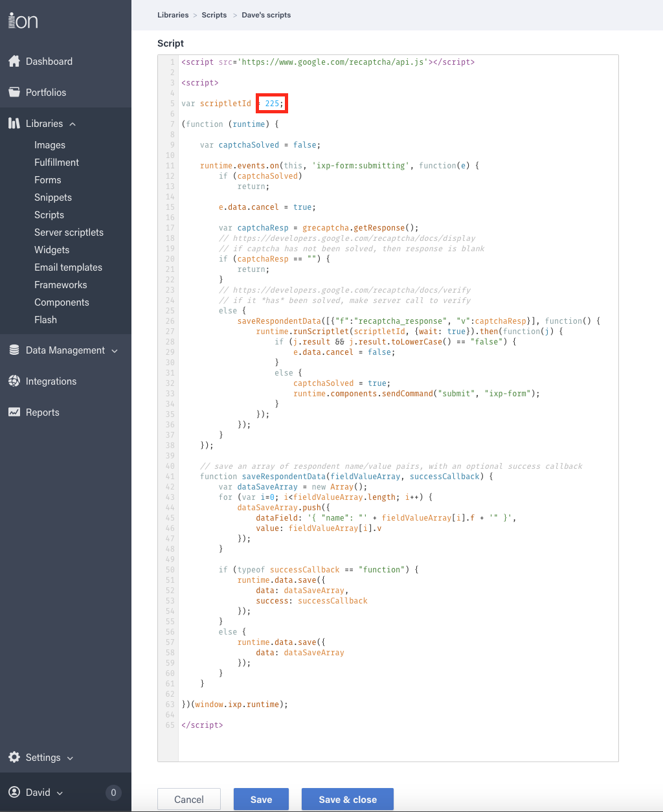Viewport: 663px width, 812px height.
Task: Go to Scripts breadcrumb link
Action: coord(214,15)
